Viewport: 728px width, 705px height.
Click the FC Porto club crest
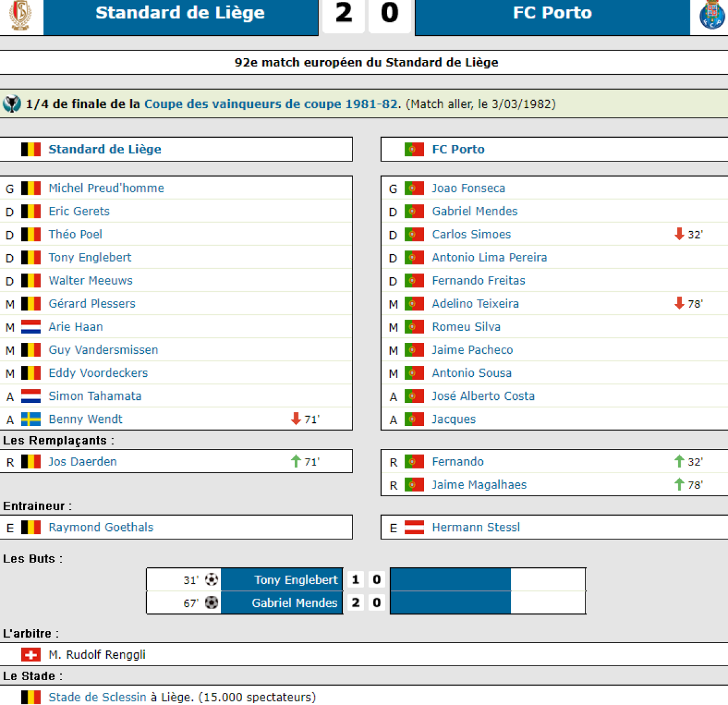(x=711, y=15)
